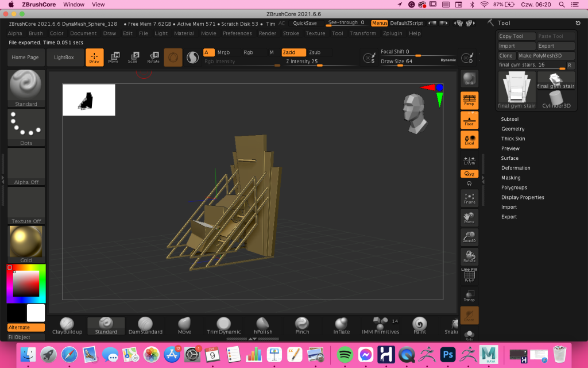Expand the Subtool section
The width and height of the screenshot is (588, 368).
click(x=510, y=119)
